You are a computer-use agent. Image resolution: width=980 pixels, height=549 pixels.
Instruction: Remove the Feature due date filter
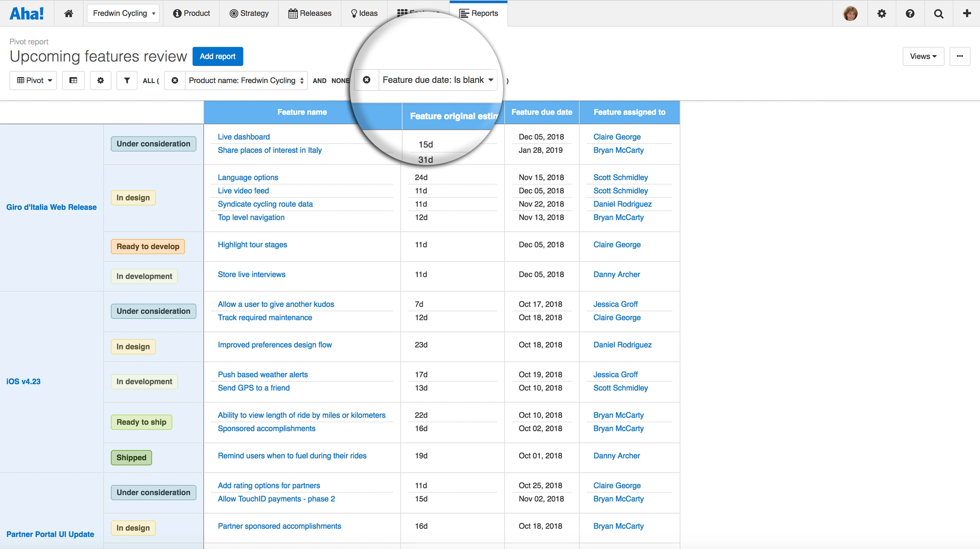pyautogui.click(x=366, y=80)
